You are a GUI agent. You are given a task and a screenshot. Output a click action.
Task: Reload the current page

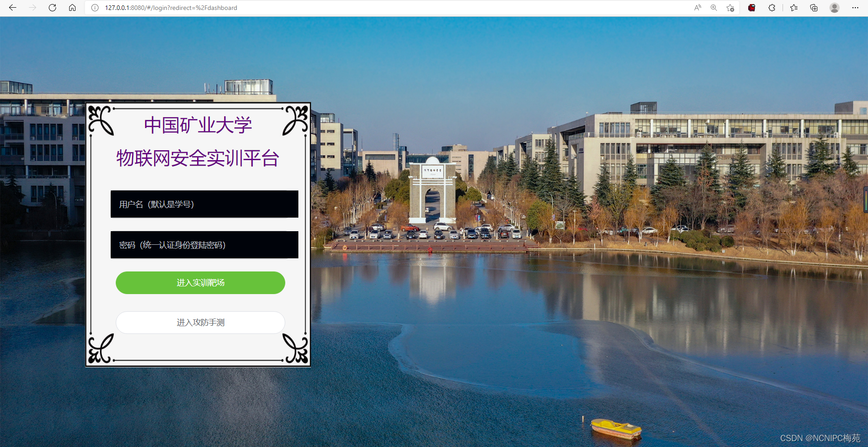(52, 8)
